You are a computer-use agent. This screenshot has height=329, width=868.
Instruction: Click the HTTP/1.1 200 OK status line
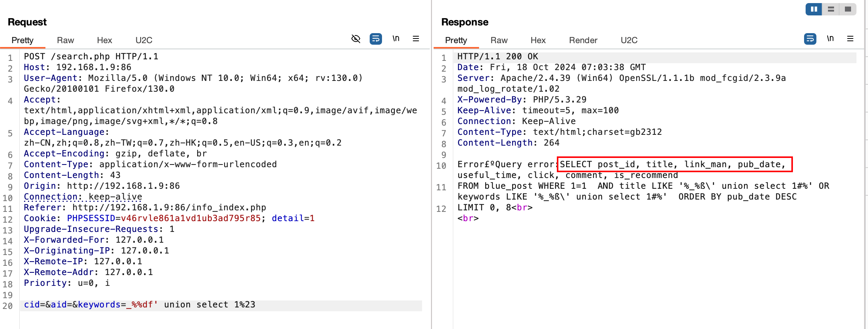[x=498, y=57]
